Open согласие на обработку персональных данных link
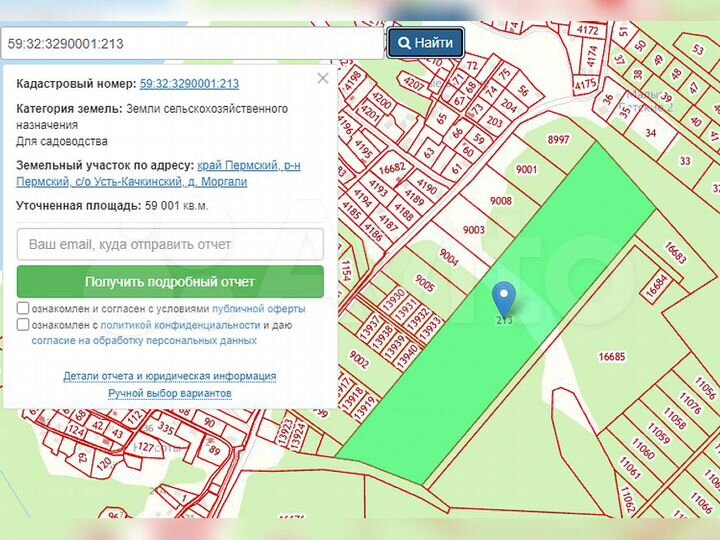The height and width of the screenshot is (540, 720). click(144, 340)
